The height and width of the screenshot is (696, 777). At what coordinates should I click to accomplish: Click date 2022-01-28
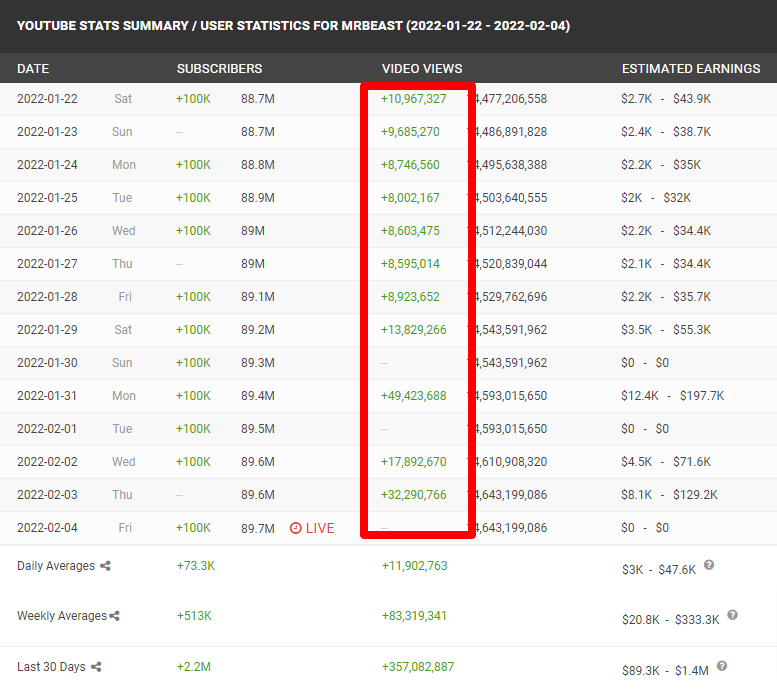pos(48,297)
